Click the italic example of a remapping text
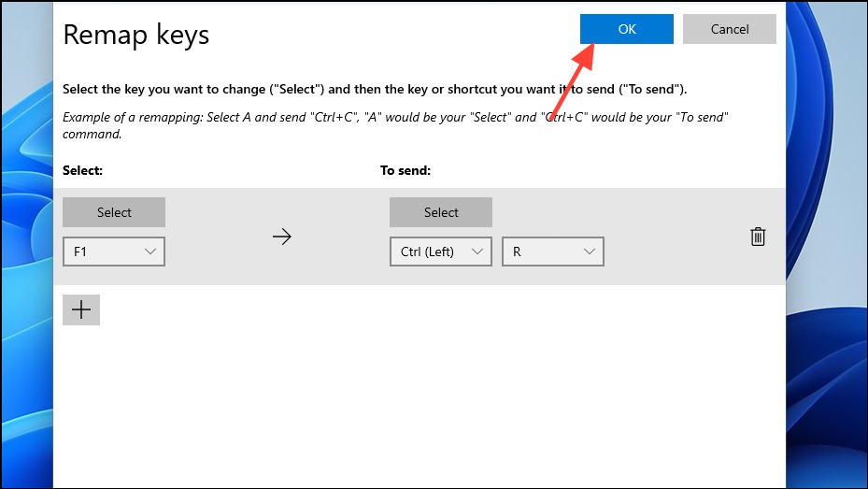 [x=395, y=125]
